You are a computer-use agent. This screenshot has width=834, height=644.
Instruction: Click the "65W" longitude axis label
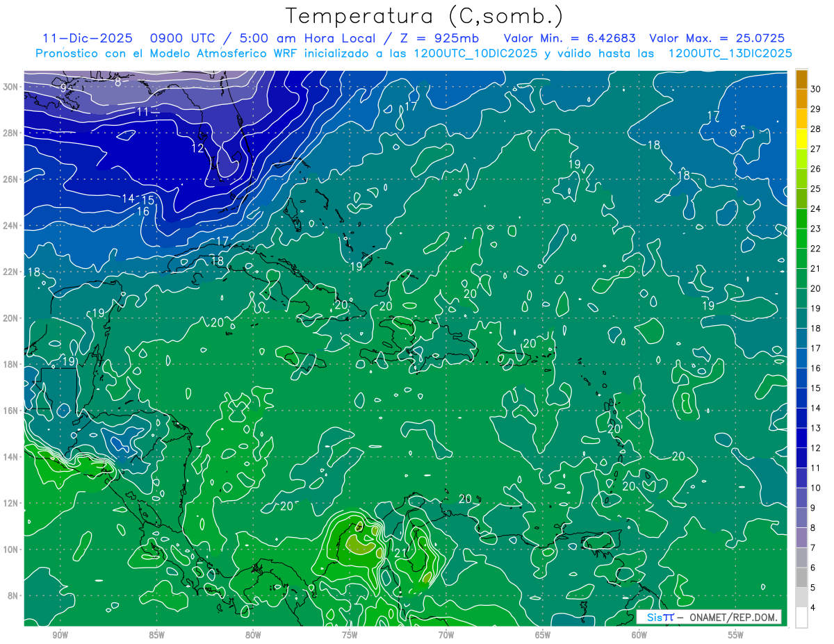click(543, 636)
